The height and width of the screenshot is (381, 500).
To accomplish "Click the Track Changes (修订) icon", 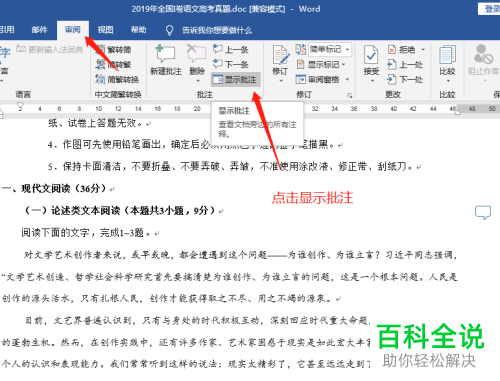I will click(x=281, y=55).
